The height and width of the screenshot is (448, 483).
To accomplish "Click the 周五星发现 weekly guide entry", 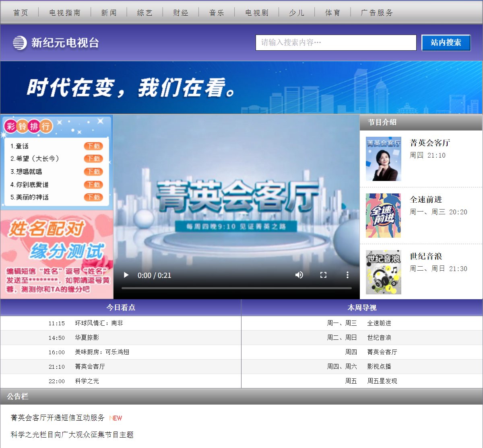I will [382, 381].
